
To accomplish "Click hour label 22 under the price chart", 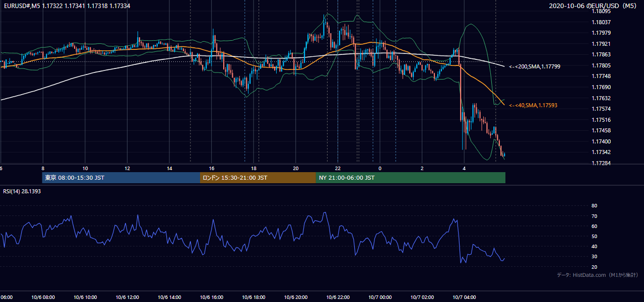I will coord(338,168).
